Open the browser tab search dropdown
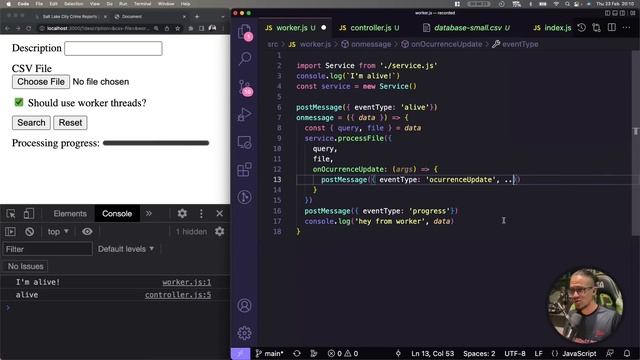640x360 pixels. (x=222, y=17)
